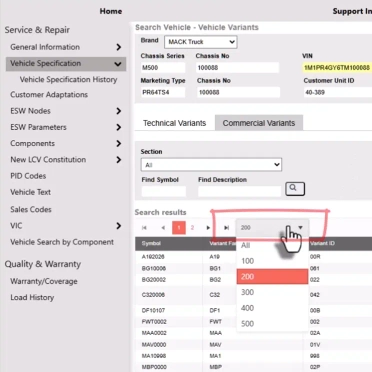Click the Customer Unit ID field
Image resolution: width=372 pixels, height=372 pixels.
(337, 92)
